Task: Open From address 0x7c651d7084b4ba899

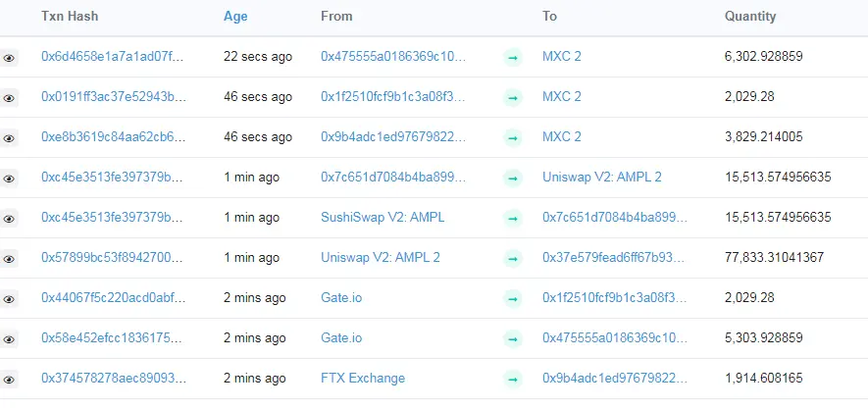Action: [x=393, y=178]
